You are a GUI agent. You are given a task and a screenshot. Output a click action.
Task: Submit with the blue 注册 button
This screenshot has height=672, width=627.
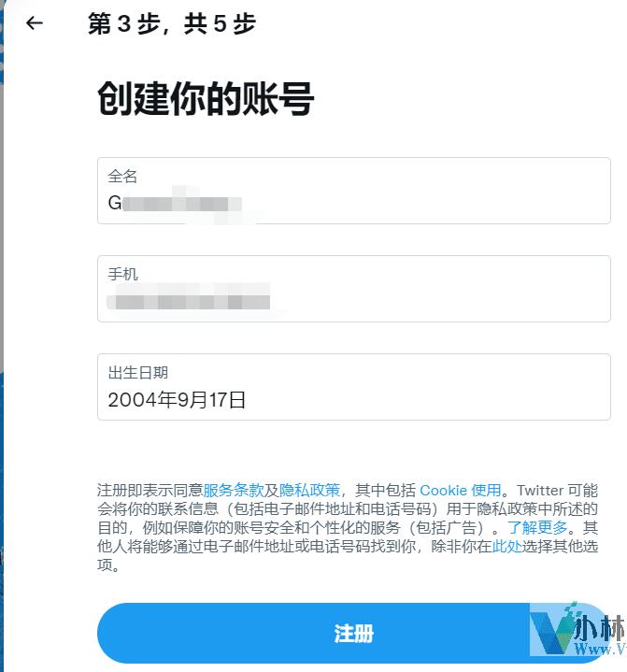pos(354,633)
